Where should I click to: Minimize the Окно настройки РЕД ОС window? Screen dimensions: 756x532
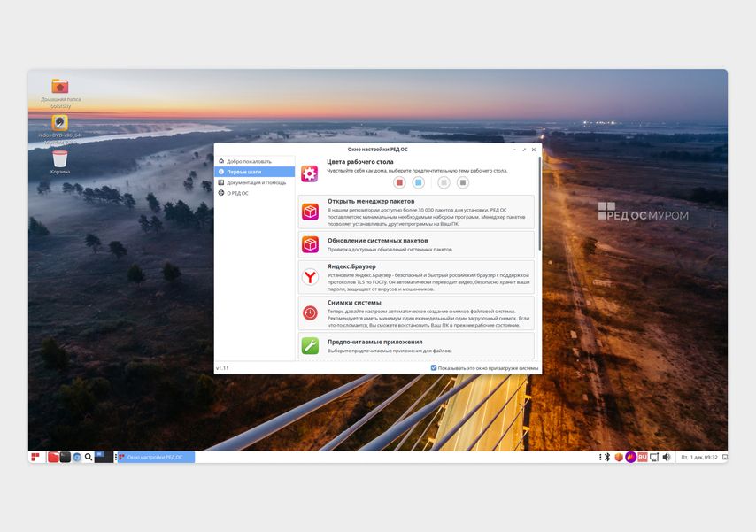click(x=515, y=150)
